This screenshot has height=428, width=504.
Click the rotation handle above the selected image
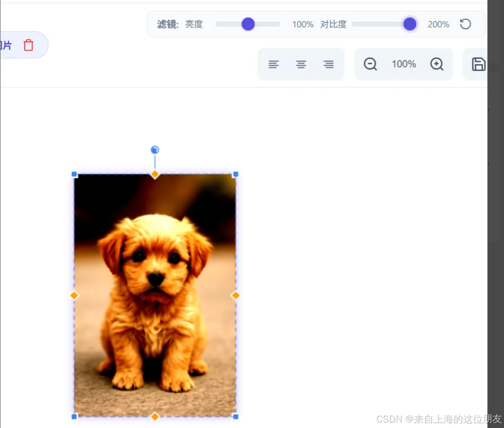point(155,150)
